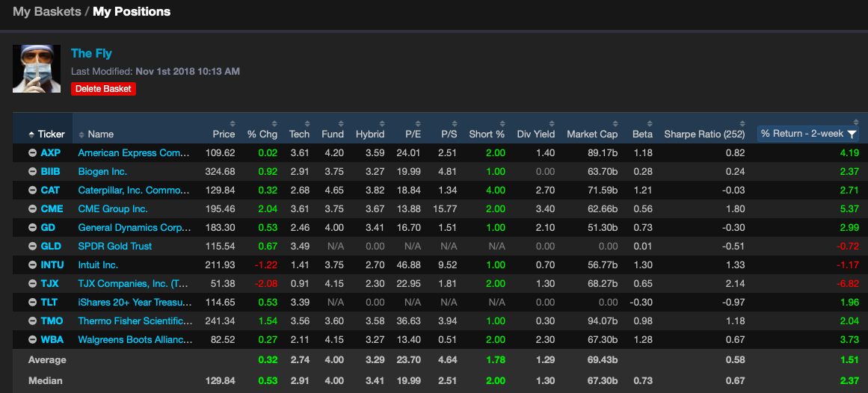Select My Positions breadcrumb title
Screen dimensions: 868x393
(132, 12)
